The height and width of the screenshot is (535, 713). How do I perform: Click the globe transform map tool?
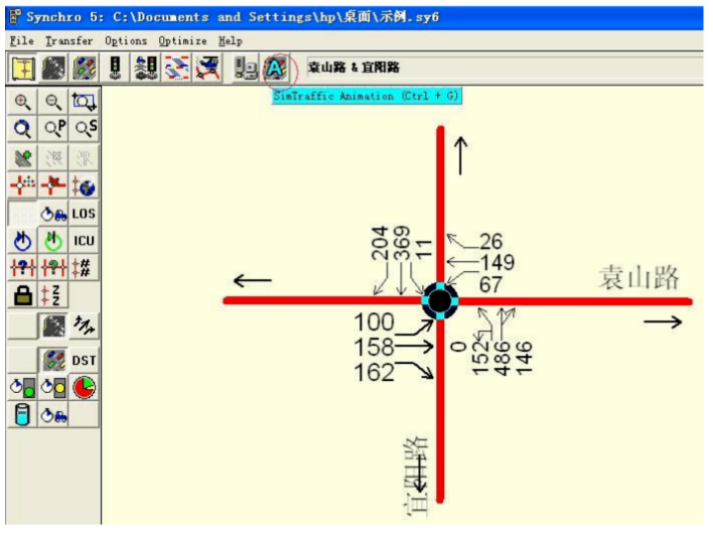pyautogui.click(x=84, y=185)
